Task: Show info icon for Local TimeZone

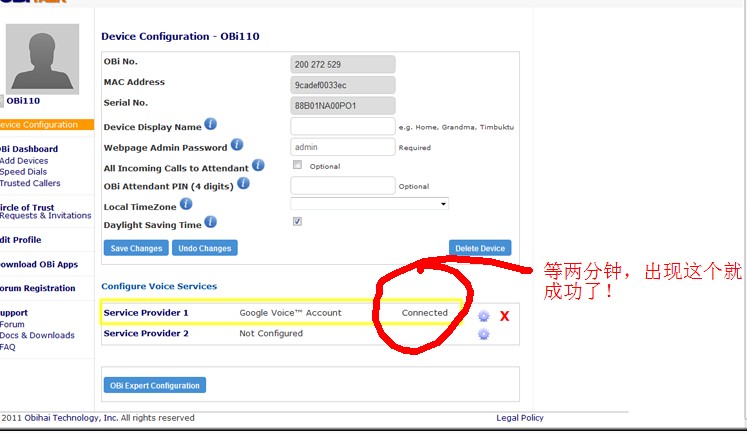Action: 186,204
